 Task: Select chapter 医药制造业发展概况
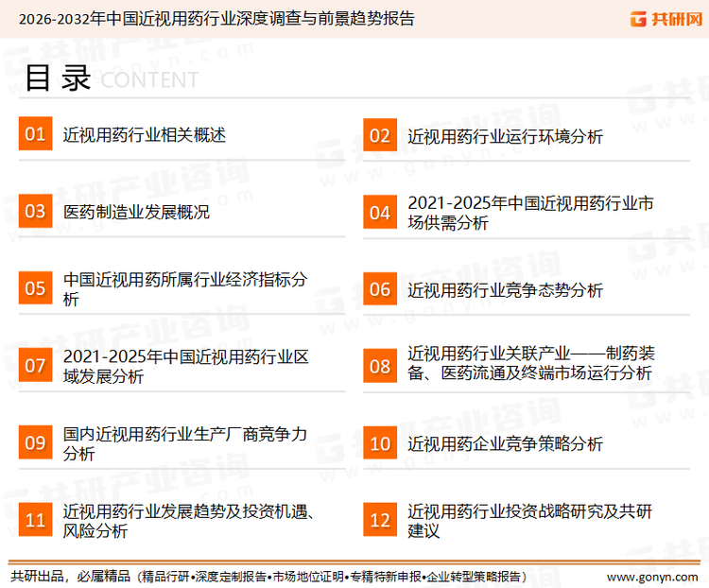(136, 213)
